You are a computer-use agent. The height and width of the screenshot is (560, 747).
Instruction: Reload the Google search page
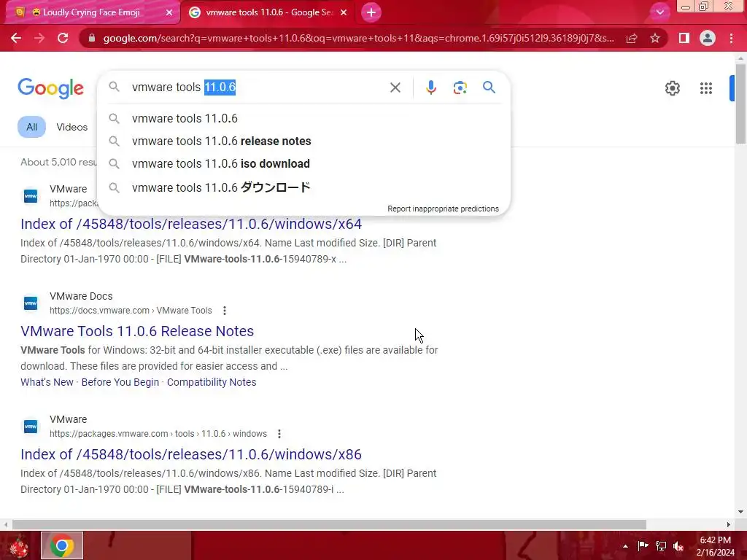point(63,38)
